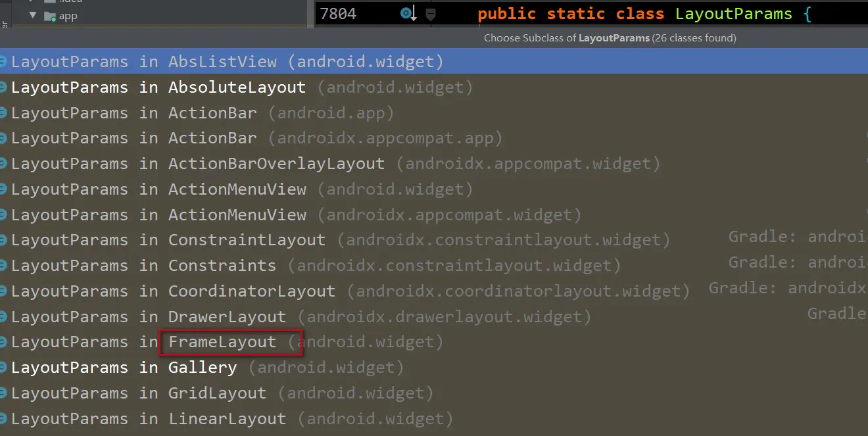Click the class icon beside the GridLayout entry
Screen dimensions: 868x436
[x=3, y=393]
